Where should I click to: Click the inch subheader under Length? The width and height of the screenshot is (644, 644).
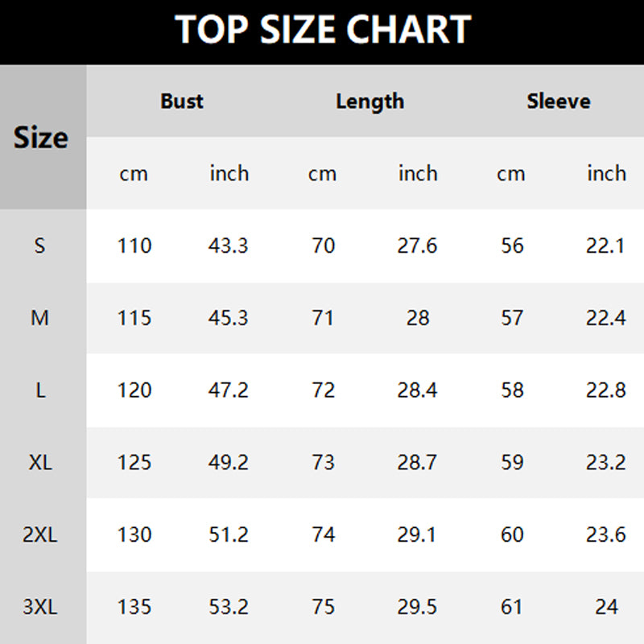point(418,173)
